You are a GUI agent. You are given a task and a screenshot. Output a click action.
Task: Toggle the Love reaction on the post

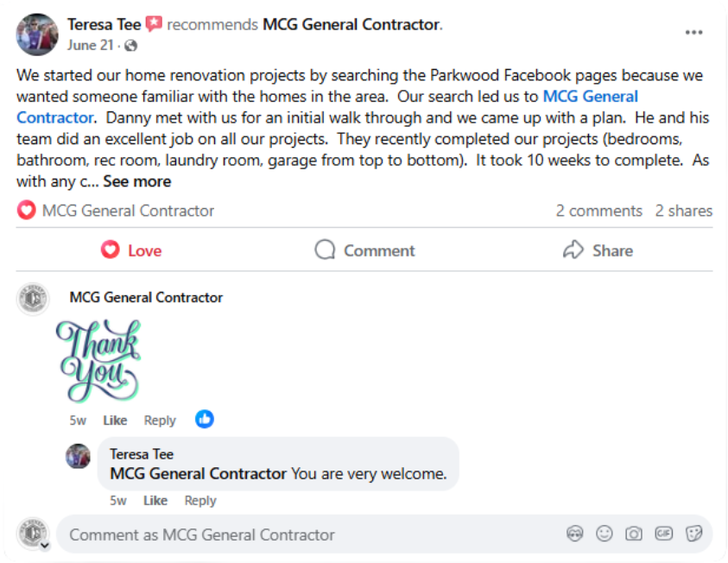(x=131, y=250)
